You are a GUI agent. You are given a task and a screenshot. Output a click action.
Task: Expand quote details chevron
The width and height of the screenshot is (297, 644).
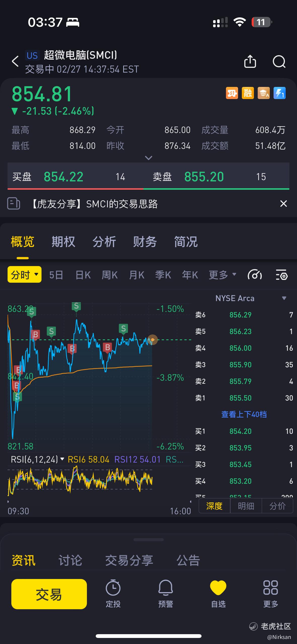pos(149,158)
